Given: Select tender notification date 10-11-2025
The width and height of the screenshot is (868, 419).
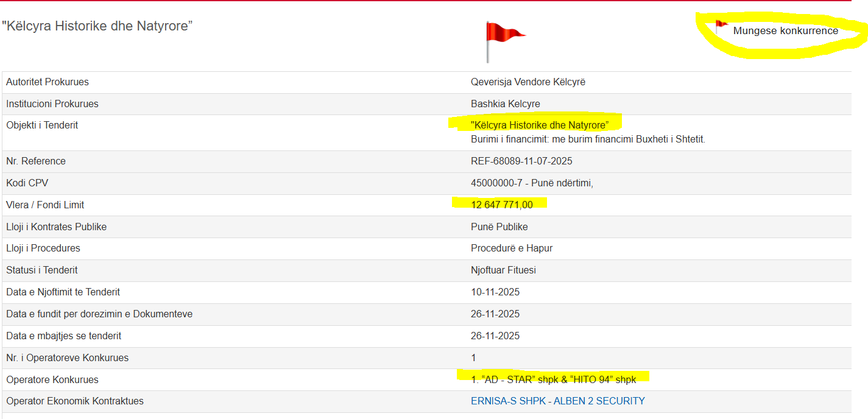Looking at the screenshot, I should pyautogui.click(x=495, y=292).
